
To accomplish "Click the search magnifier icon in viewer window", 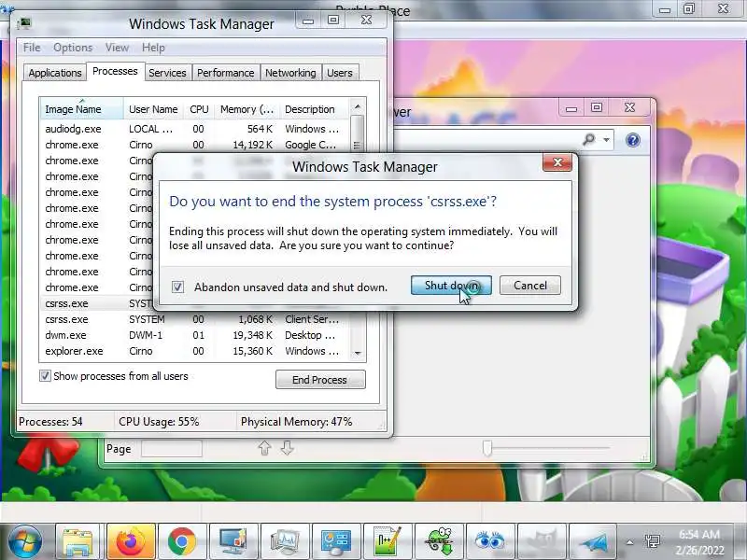I will tap(589, 139).
